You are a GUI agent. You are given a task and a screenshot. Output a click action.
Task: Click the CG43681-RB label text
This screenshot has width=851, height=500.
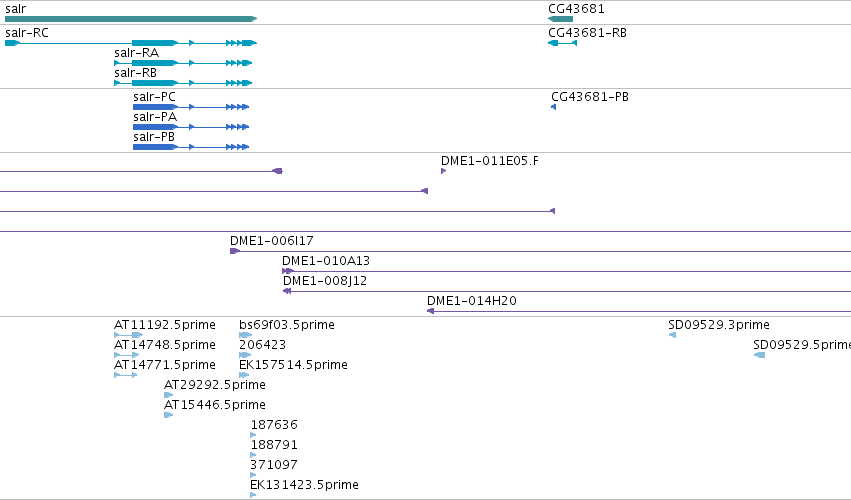pyautogui.click(x=587, y=33)
